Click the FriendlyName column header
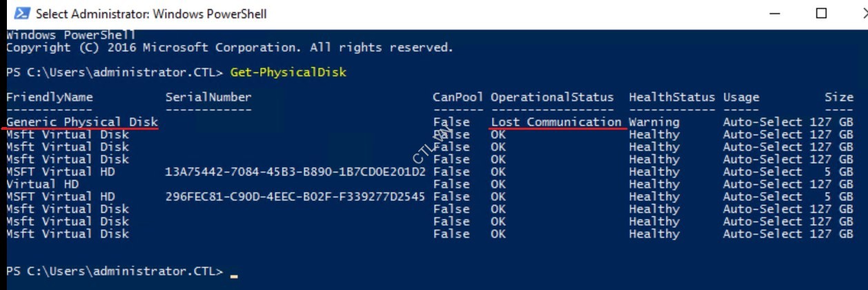The width and height of the screenshot is (868, 290). tap(50, 97)
